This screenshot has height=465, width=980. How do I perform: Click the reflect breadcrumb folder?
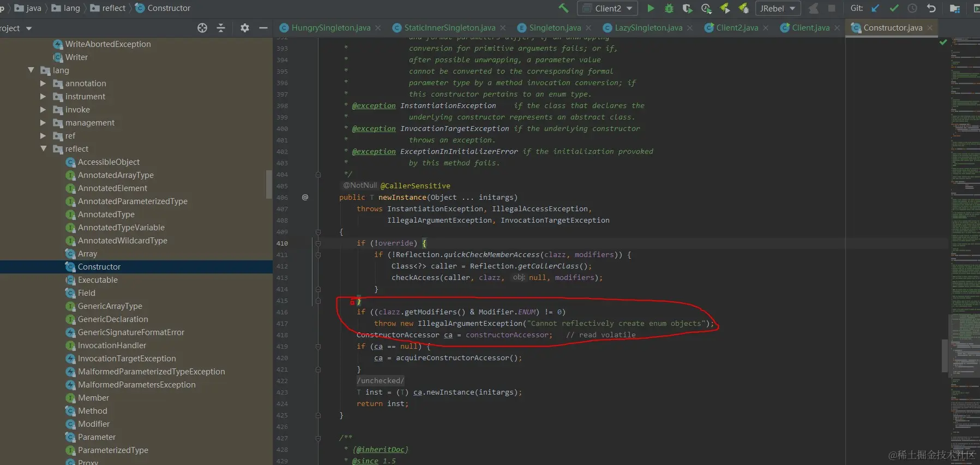point(108,8)
